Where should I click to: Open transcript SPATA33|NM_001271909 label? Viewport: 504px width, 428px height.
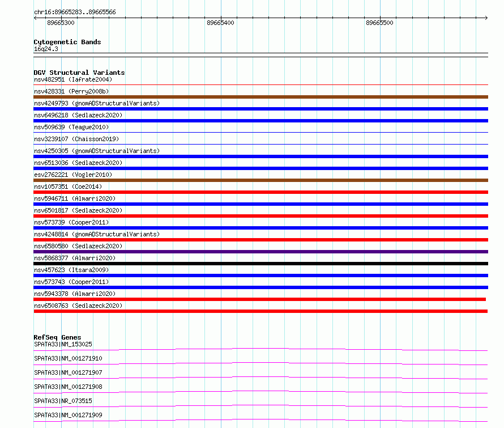68,415
